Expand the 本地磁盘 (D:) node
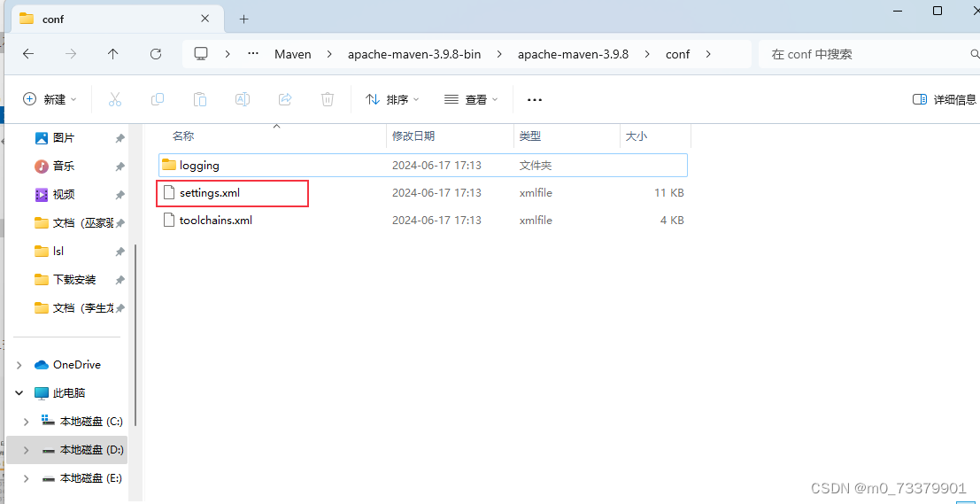The width and height of the screenshot is (980, 504). point(26,450)
